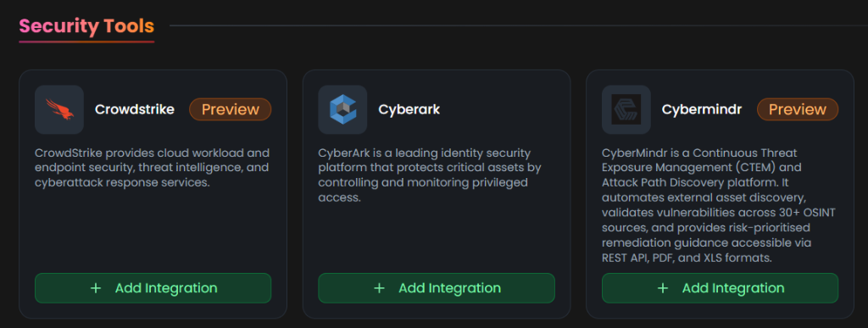
Task: Add the Crowdstrike integration
Action: pos(153,288)
